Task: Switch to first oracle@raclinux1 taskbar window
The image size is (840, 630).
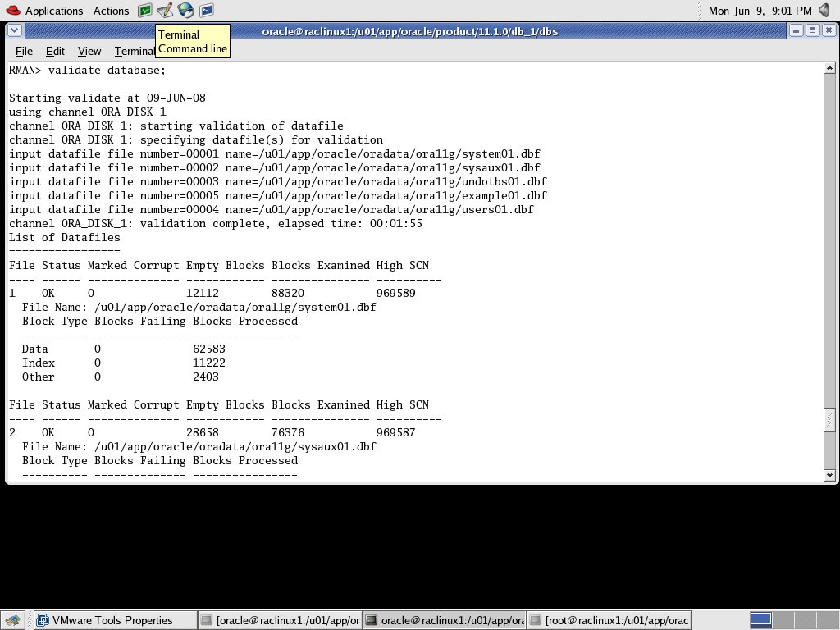Action: tap(280, 620)
